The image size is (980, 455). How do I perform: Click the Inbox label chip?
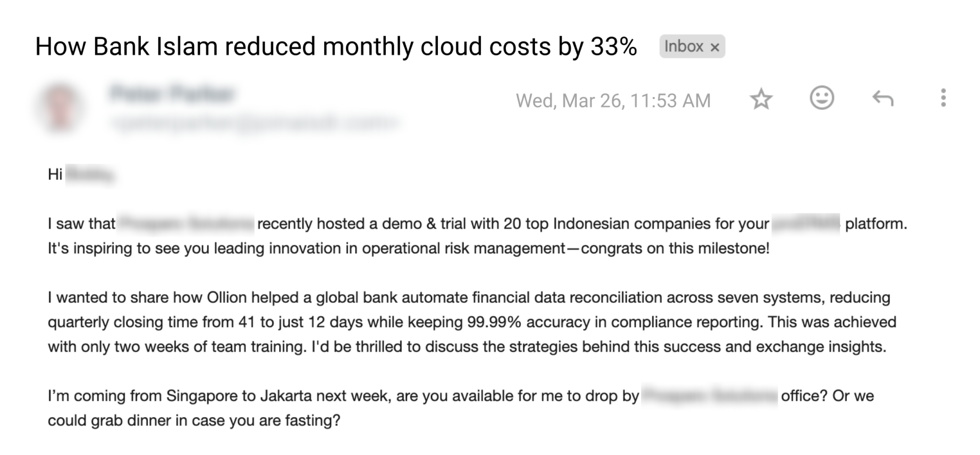684,47
